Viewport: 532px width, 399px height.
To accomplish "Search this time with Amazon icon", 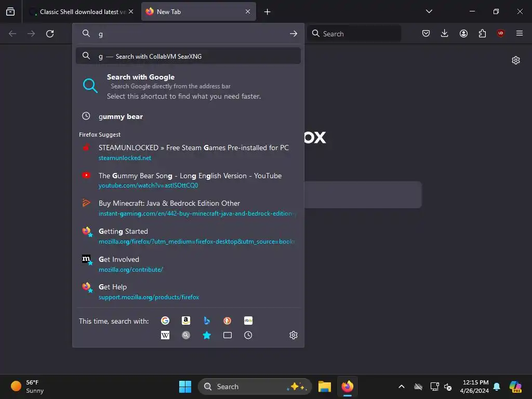I will (186, 321).
